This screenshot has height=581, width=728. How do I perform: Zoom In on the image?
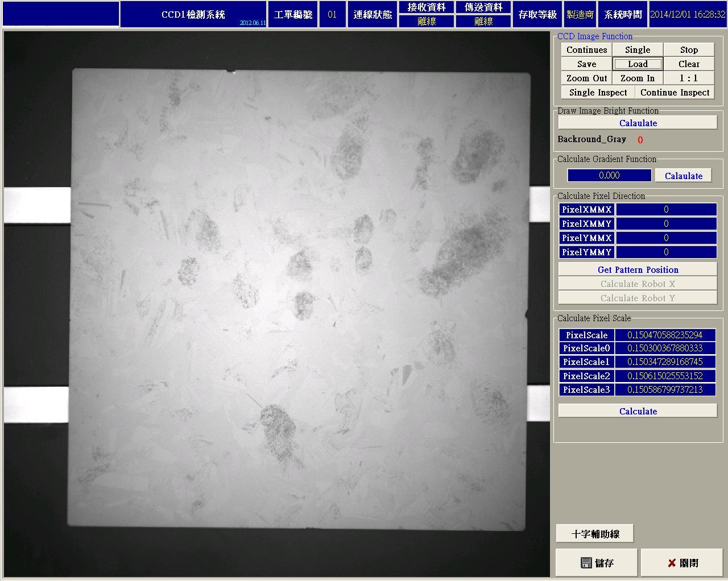click(x=638, y=78)
